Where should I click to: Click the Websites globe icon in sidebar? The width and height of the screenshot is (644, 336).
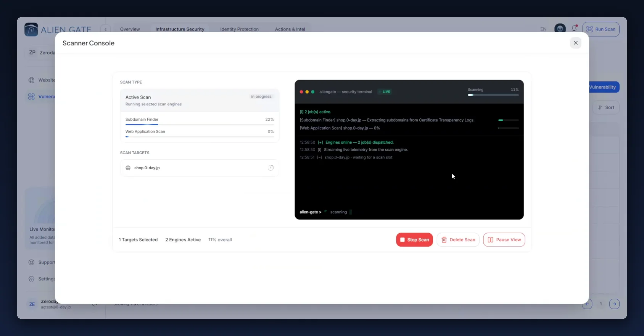click(31, 80)
